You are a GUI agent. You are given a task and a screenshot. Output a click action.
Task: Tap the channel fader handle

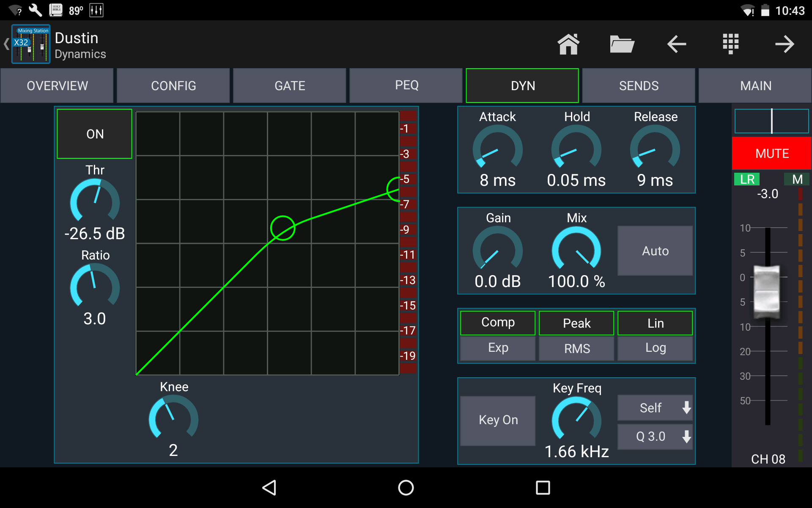pyautogui.click(x=767, y=292)
